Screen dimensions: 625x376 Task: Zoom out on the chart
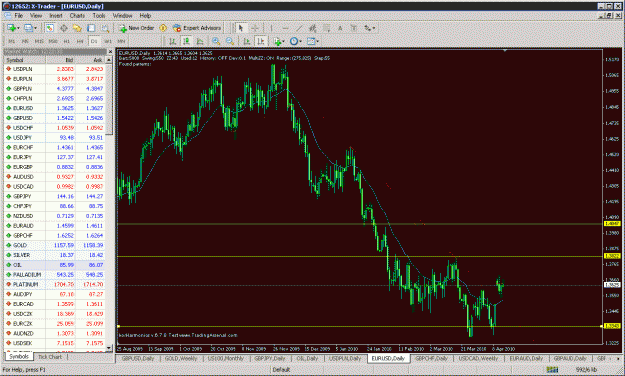pyautogui.click(x=230, y=41)
